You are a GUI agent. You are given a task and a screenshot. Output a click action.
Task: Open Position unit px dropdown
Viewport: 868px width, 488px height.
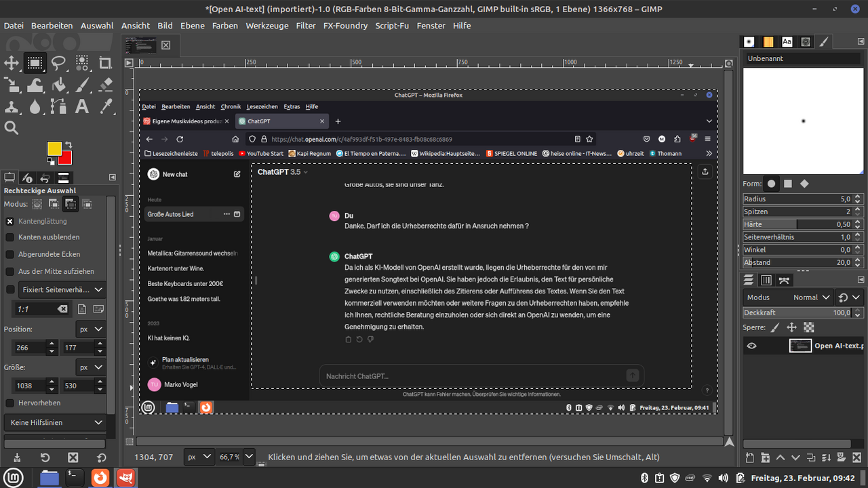(x=90, y=329)
